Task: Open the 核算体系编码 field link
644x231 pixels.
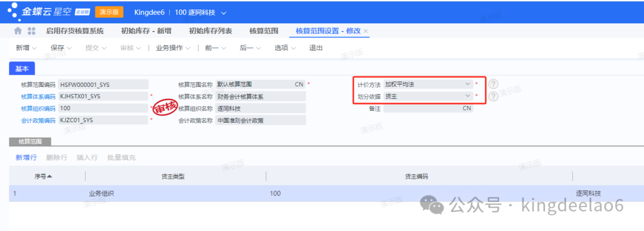Action: pos(38,96)
